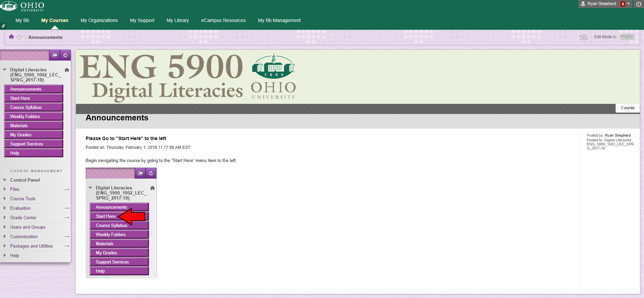This screenshot has height=298, width=644.
Task: Open the breadcrumb dropdown next to home
Action: point(19,37)
